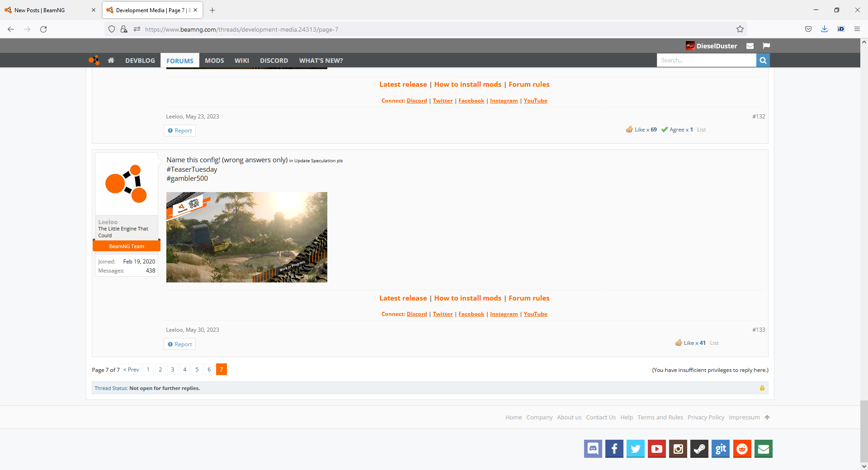Report post #132
The width and height of the screenshot is (868, 470).
click(x=179, y=131)
